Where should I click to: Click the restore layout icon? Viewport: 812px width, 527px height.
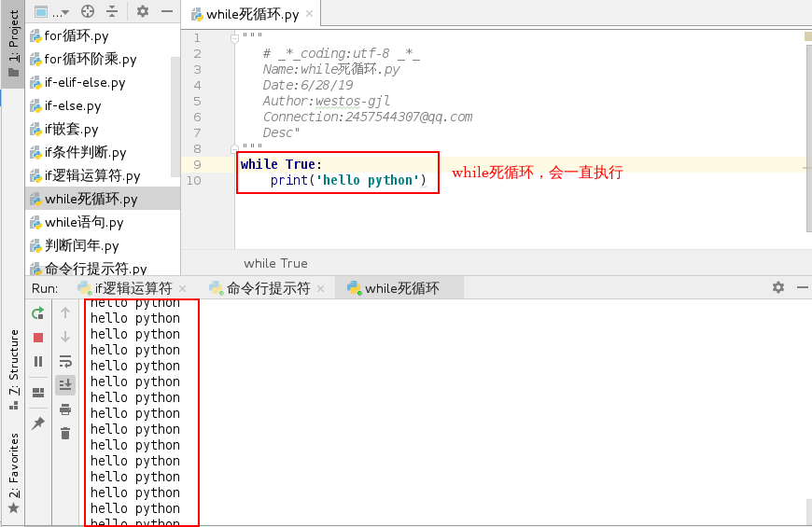tap(38, 393)
